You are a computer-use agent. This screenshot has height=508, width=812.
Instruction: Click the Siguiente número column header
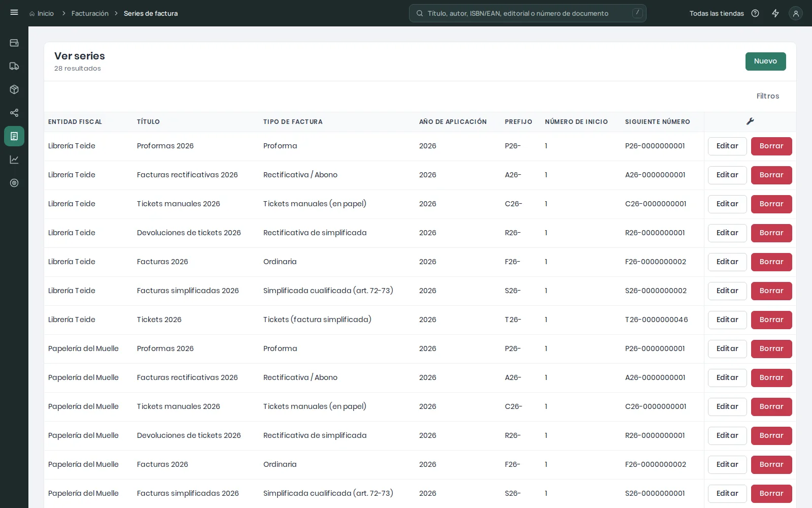[x=657, y=122]
